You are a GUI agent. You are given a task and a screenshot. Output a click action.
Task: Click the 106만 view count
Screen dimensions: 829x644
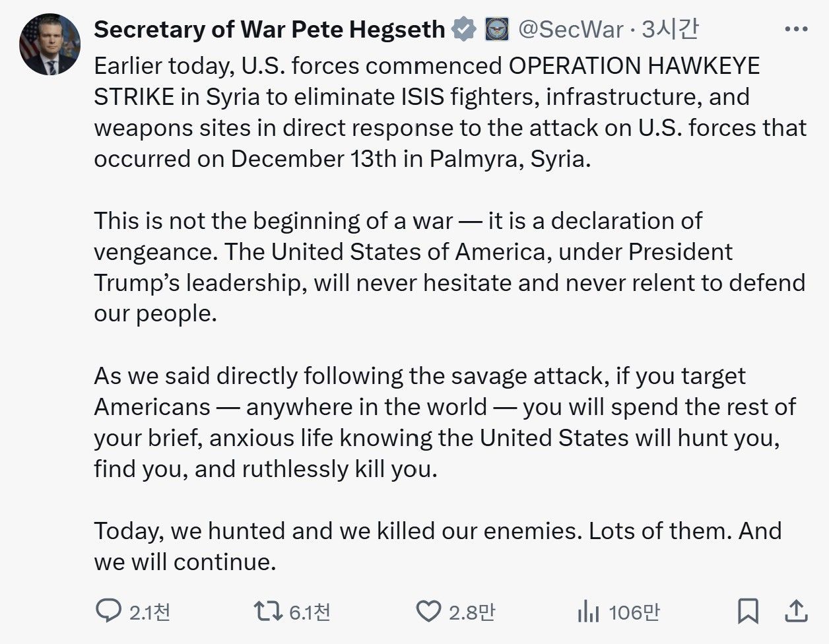point(634,612)
